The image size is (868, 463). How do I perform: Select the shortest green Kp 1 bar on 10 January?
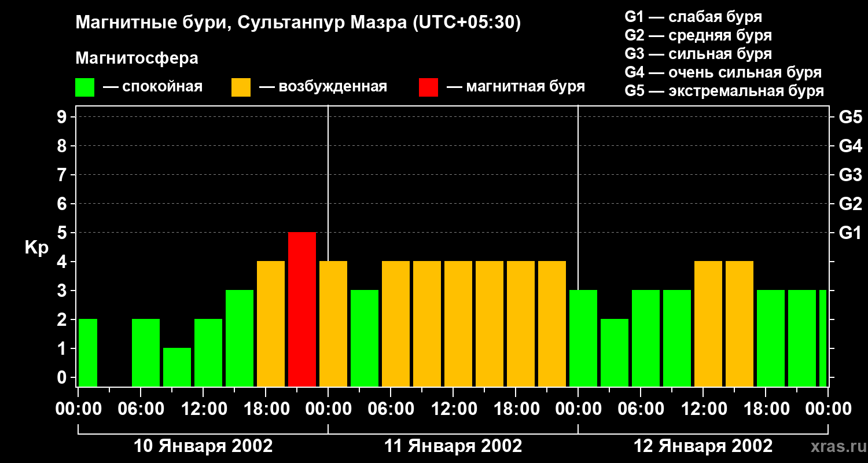(177, 368)
